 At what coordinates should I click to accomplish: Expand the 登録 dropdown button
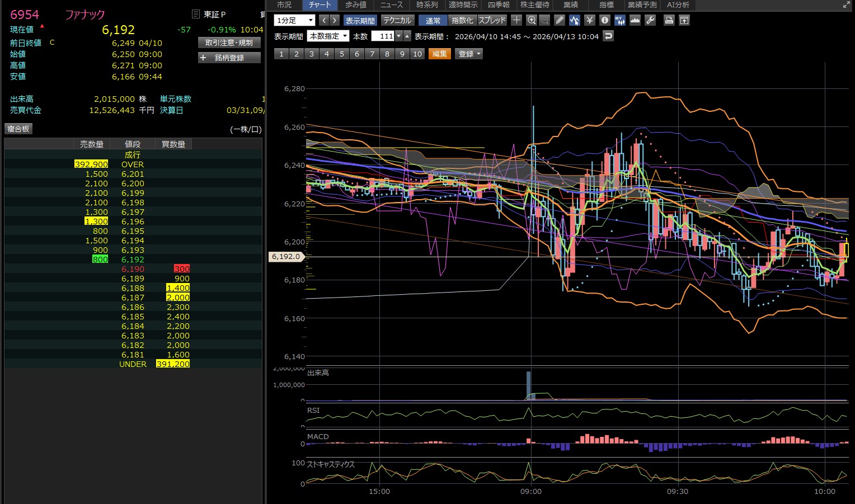click(469, 54)
